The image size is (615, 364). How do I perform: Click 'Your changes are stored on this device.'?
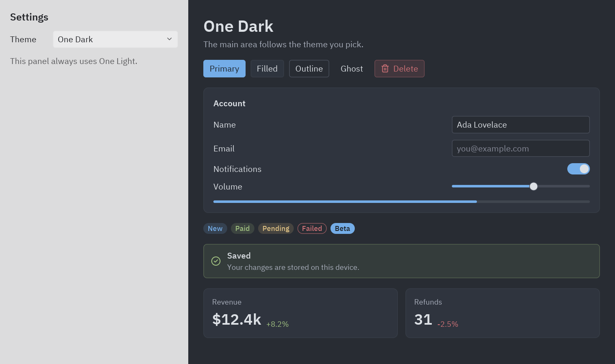tap(293, 267)
